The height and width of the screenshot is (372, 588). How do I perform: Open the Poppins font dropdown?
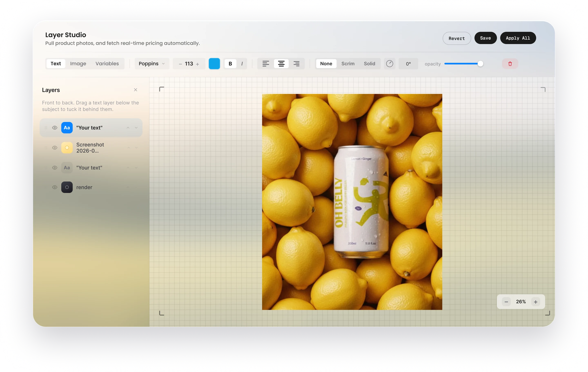(x=152, y=64)
